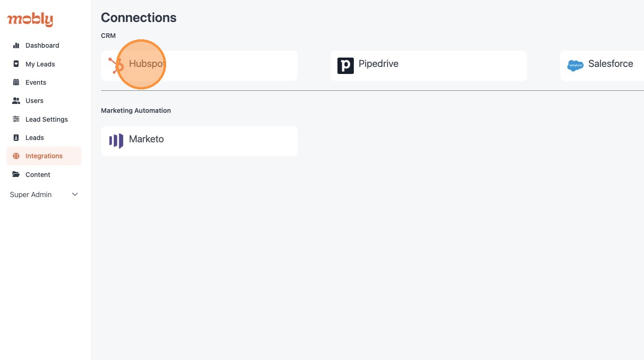644x360 pixels.
Task: Click the Users people icon
Action: click(x=16, y=101)
